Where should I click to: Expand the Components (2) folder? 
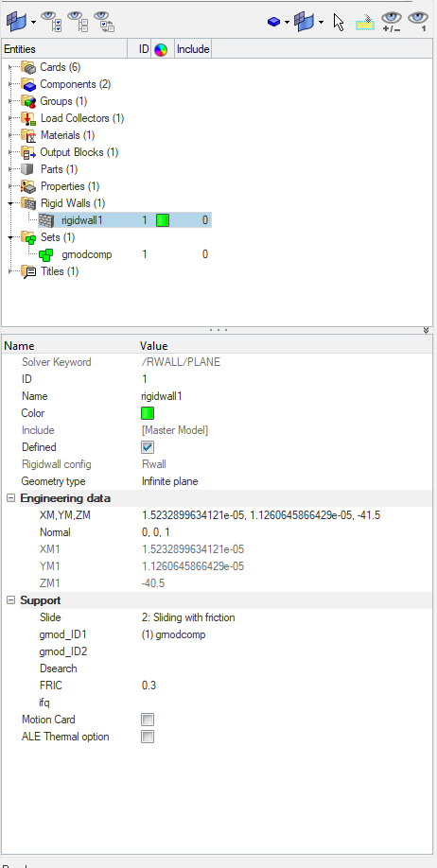tap(10, 85)
